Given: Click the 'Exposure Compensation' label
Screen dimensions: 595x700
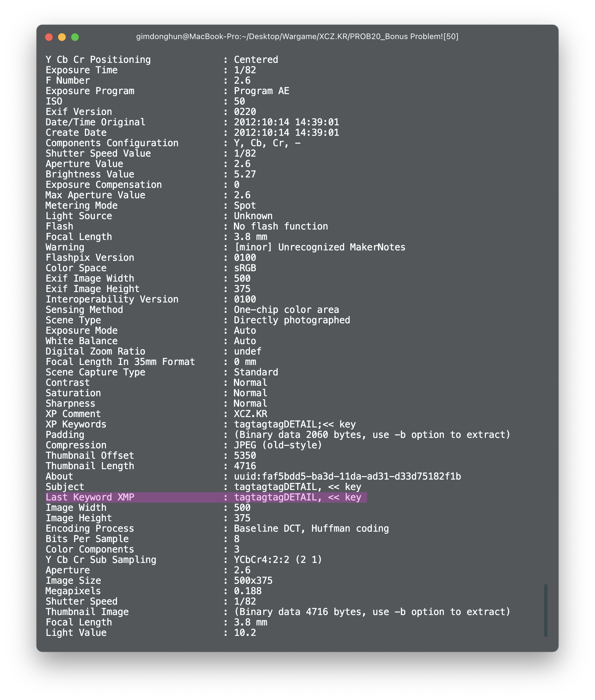Looking at the screenshot, I should [104, 185].
